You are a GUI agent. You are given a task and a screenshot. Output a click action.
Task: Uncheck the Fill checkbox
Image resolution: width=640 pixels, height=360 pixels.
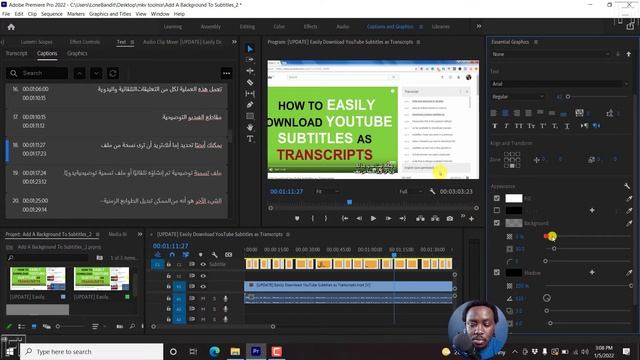pyautogui.click(x=497, y=198)
